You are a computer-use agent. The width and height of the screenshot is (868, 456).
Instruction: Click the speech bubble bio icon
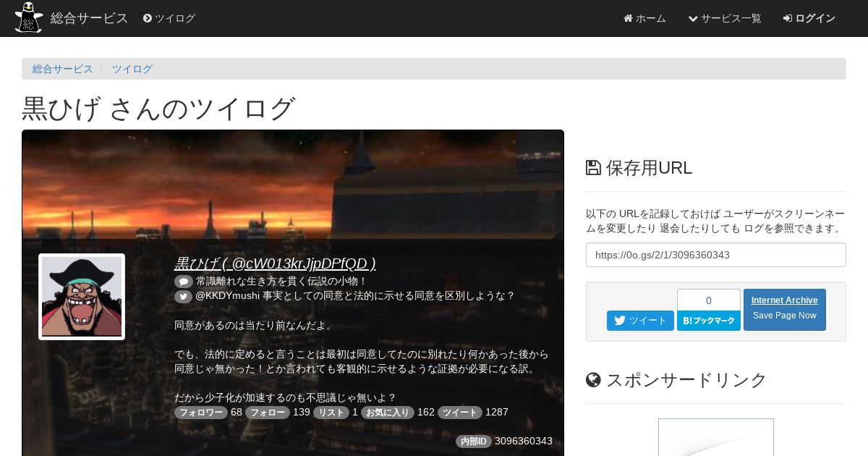point(184,282)
